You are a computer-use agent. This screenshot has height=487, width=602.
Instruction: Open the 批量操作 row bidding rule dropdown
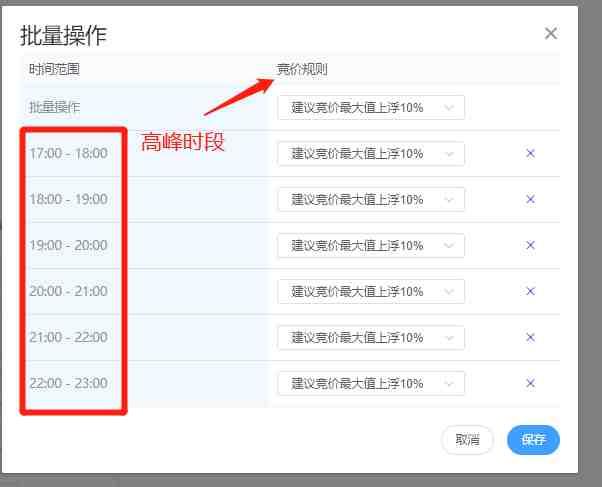[370, 107]
